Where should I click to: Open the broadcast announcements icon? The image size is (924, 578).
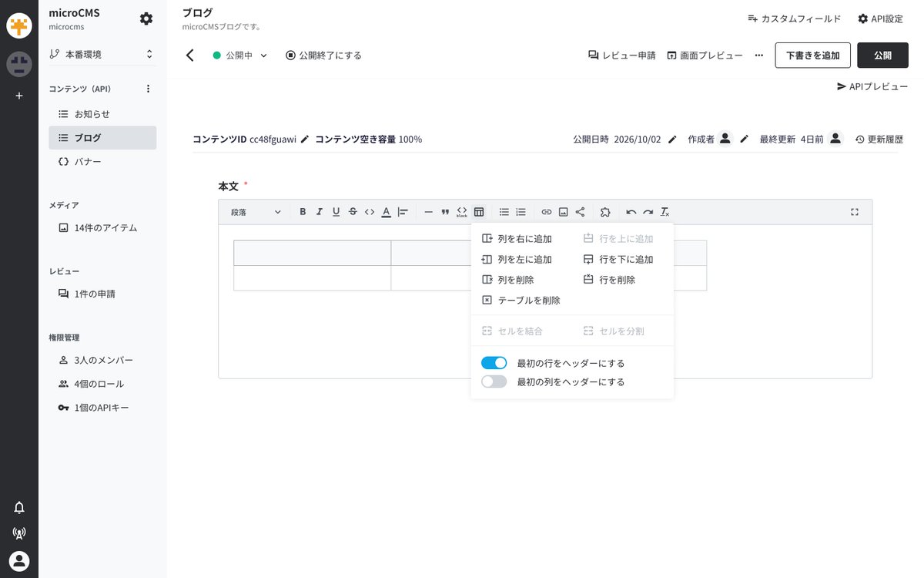tap(19, 533)
